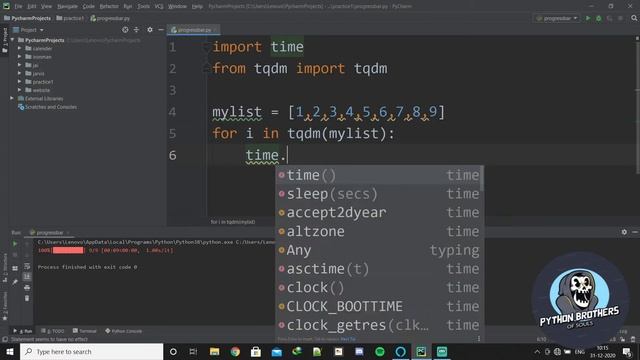The image size is (640, 360).
Task: Expand the practice1 folder
Action: pyautogui.click(x=20, y=82)
